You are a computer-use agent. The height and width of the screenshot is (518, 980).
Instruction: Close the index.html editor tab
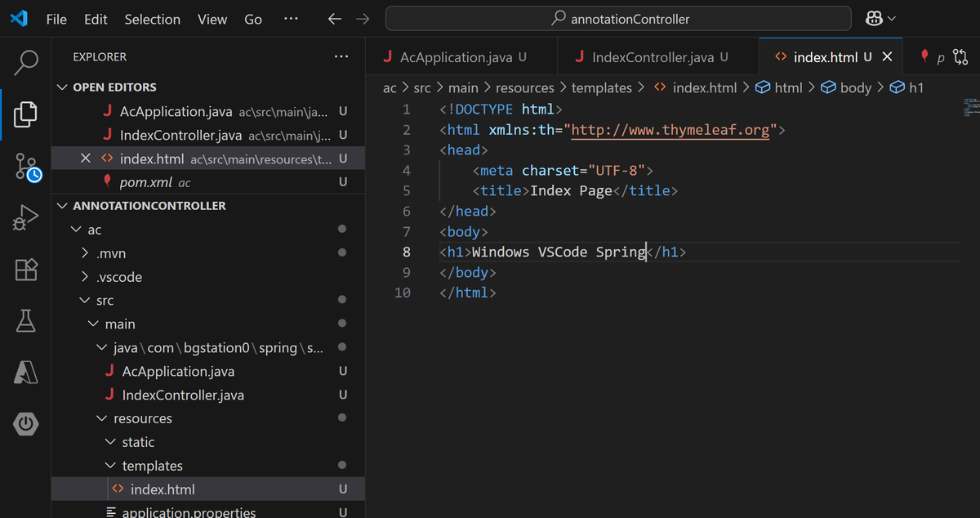tap(888, 57)
